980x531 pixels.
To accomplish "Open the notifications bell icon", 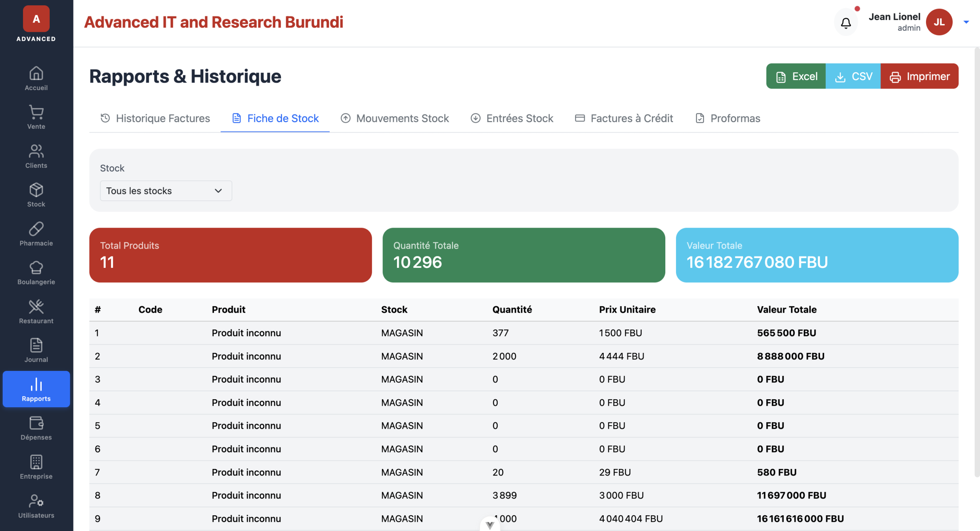I will point(846,23).
